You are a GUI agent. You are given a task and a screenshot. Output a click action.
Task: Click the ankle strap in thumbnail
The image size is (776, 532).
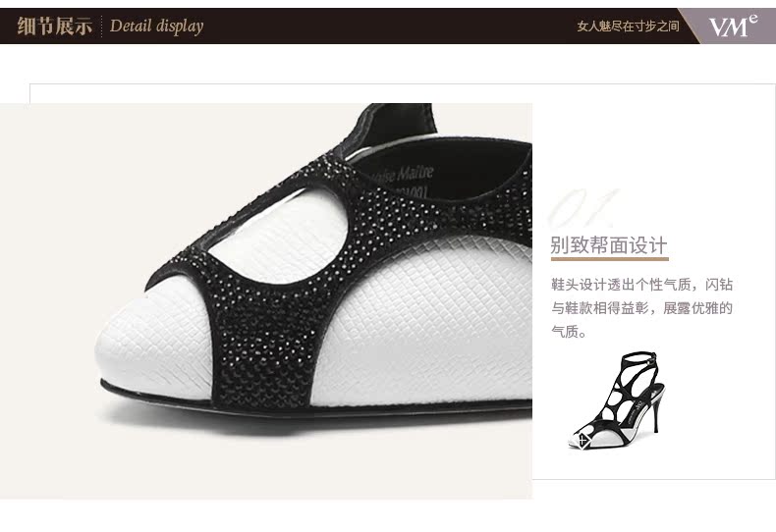pos(638,357)
